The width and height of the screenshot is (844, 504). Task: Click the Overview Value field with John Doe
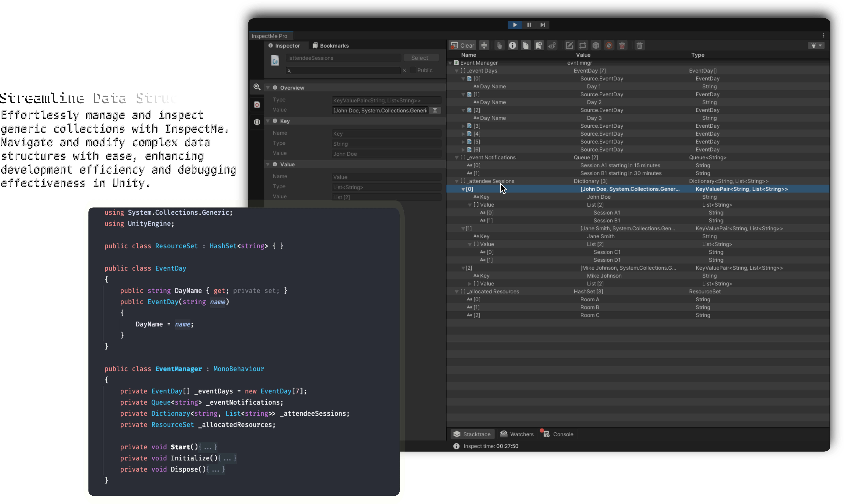point(380,110)
